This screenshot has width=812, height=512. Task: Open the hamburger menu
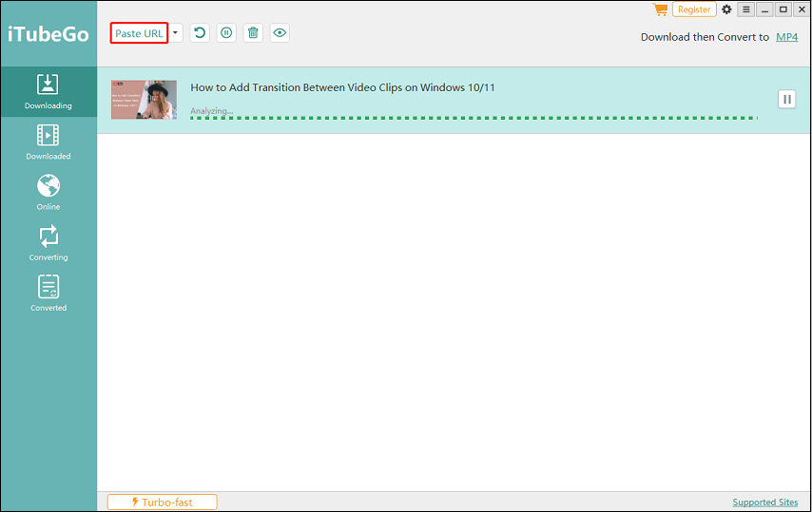point(745,9)
